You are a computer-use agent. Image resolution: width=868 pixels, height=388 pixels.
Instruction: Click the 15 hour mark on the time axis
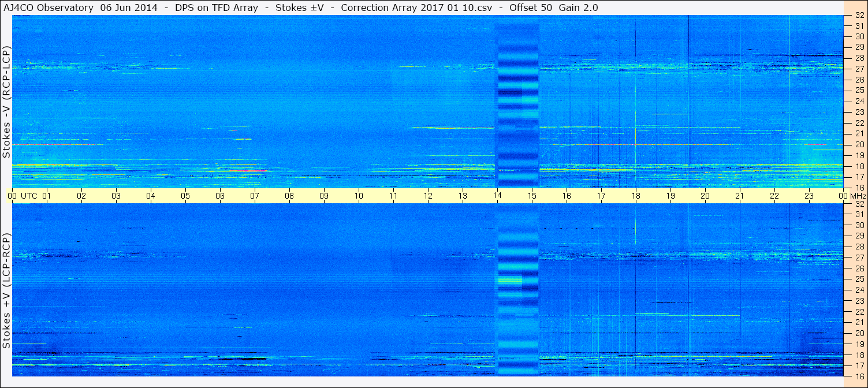click(532, 196)
